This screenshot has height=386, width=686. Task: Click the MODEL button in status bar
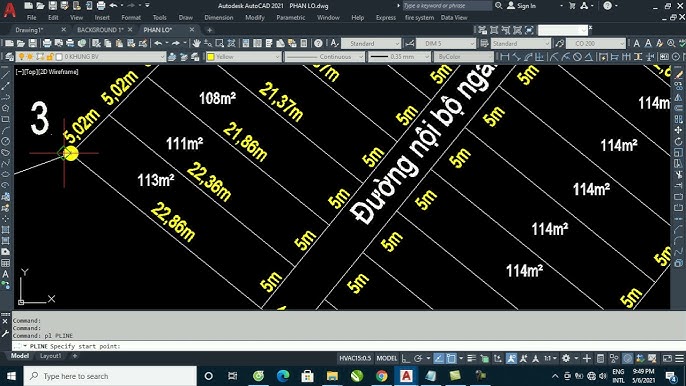tap(387, 358)
